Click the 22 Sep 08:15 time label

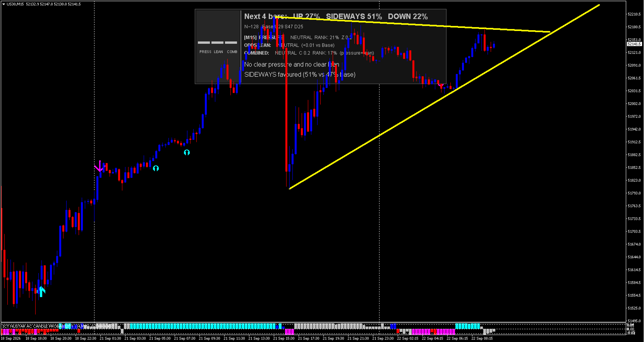(482, 339)
